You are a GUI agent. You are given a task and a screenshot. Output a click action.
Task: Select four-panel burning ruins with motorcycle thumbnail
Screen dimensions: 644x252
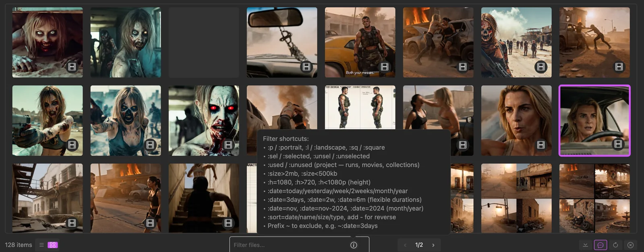[x=594, y=198]
